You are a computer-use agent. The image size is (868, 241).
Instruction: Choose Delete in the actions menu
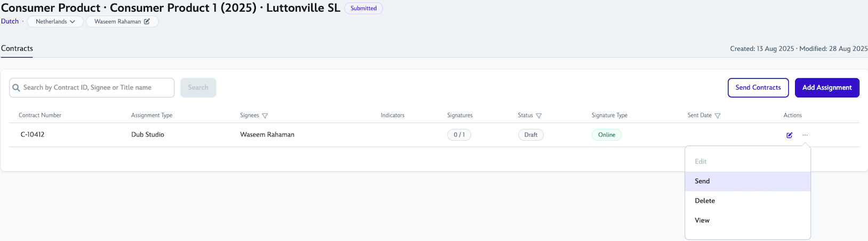pyautogui.click(x=705, y=201)
